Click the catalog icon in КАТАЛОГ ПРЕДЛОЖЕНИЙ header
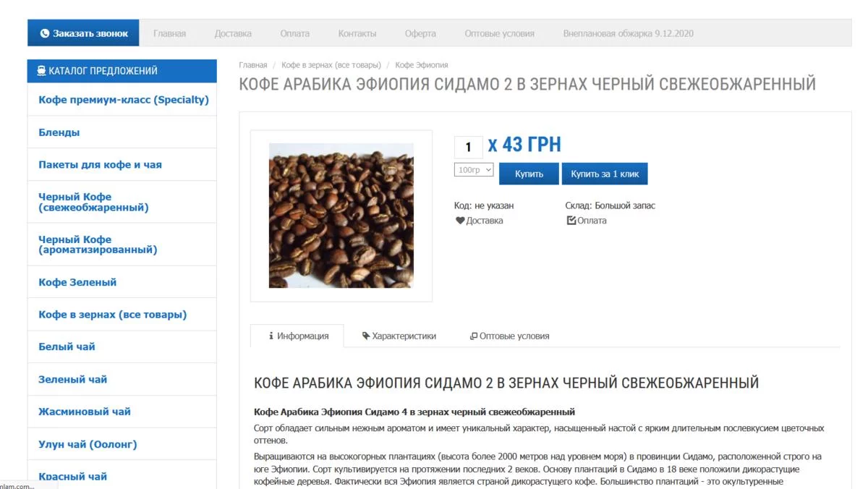Image resolution: width=868 pixels, height=489 pixels. [x=41, y=71]
